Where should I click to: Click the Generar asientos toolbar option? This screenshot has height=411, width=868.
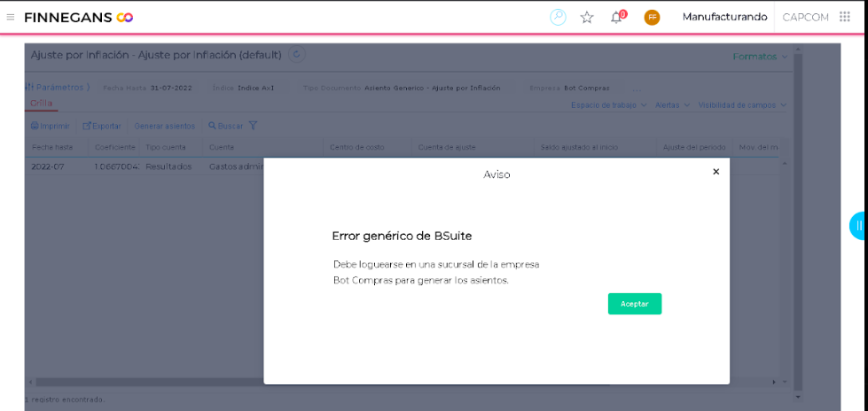[x=164, y=126]
